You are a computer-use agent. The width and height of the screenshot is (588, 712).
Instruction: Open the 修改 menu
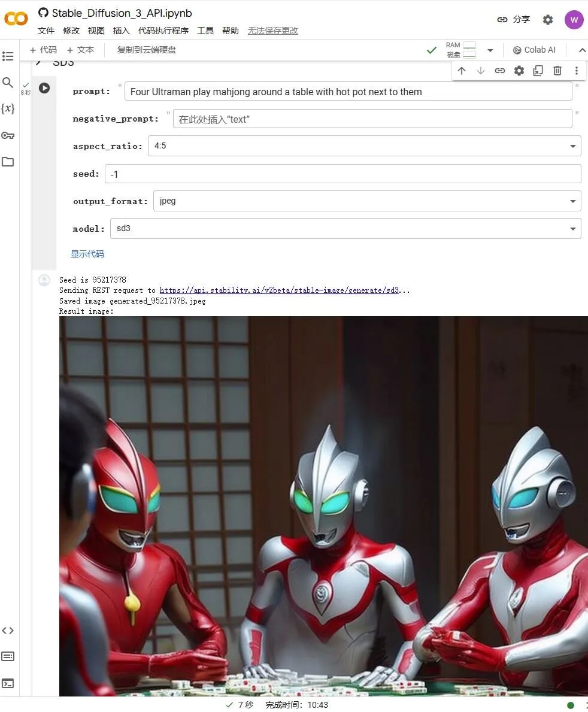click(71, 31)
